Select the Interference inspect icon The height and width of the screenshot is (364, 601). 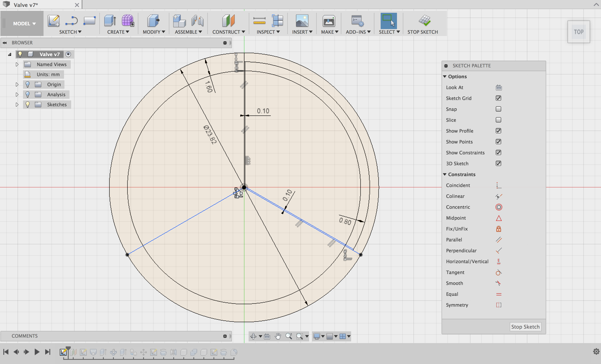point(277,21)
